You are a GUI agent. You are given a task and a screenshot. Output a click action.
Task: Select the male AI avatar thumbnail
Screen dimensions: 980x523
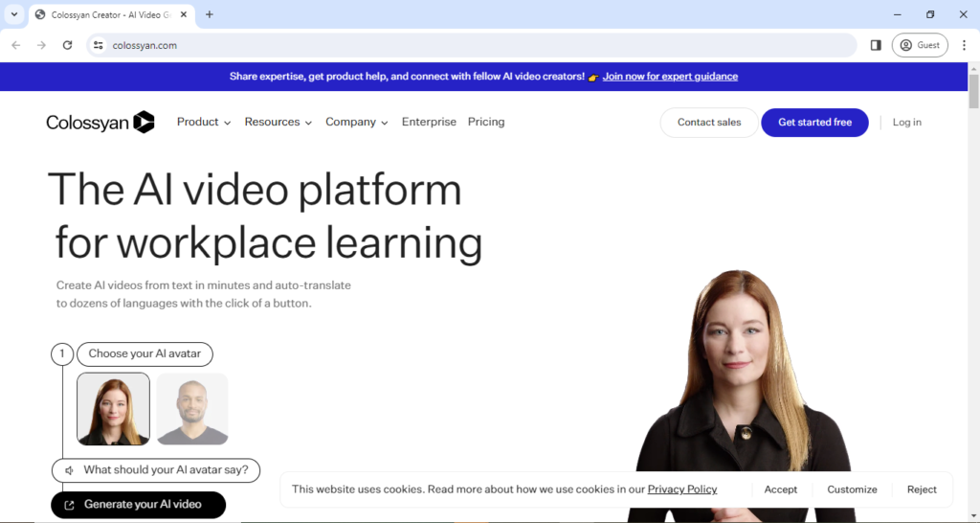[x=192, y=409]
